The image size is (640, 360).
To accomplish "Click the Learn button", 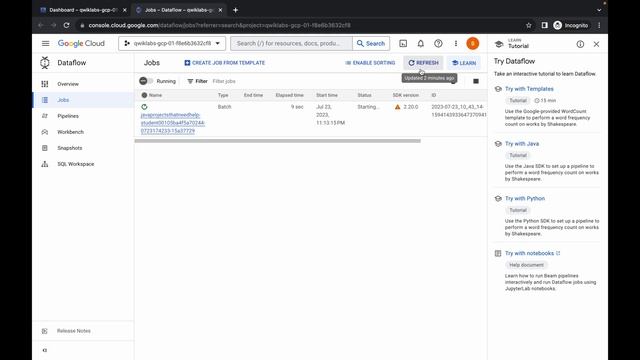I will pyautogui.click(x=464, y=63).
